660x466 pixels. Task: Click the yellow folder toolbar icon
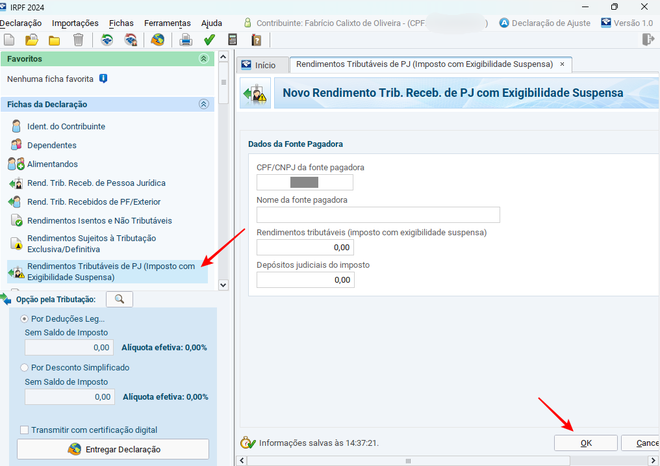tap(54, 40)
